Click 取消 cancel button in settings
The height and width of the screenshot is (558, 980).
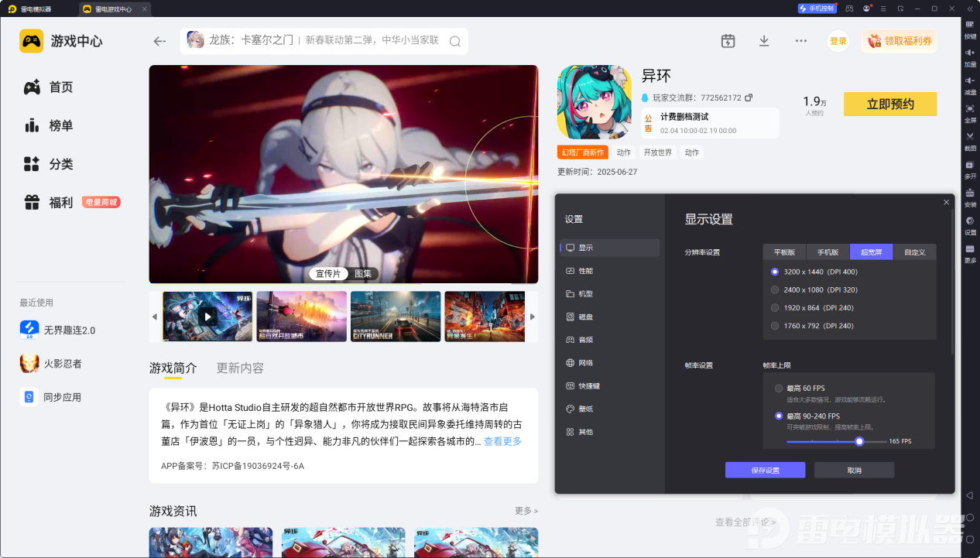click(854, 470)
